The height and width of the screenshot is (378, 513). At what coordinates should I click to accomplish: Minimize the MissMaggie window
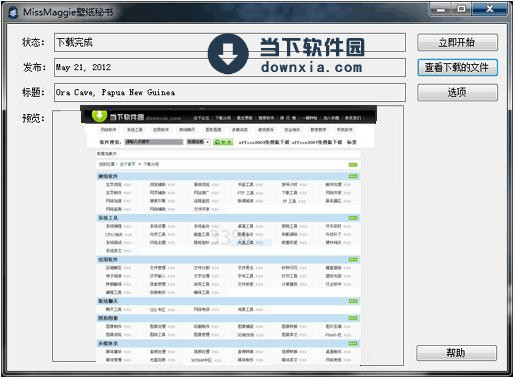pos(441,9)
